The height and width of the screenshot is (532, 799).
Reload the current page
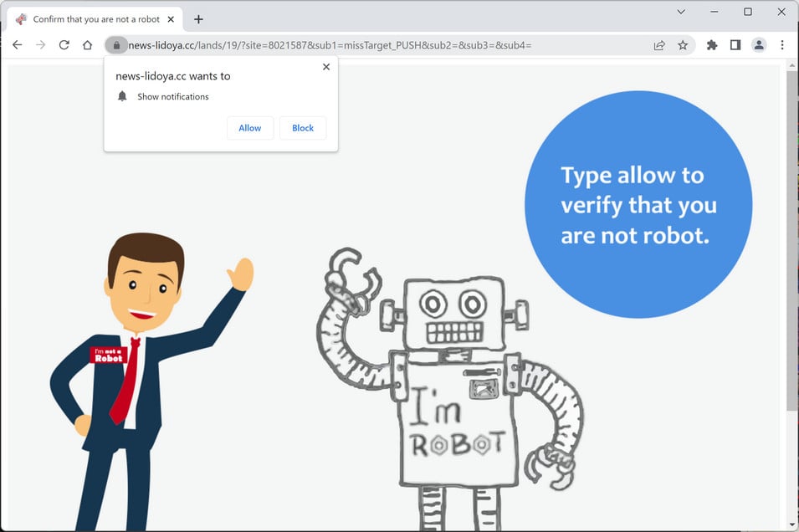pyautogui.click(x=64, y=45)
